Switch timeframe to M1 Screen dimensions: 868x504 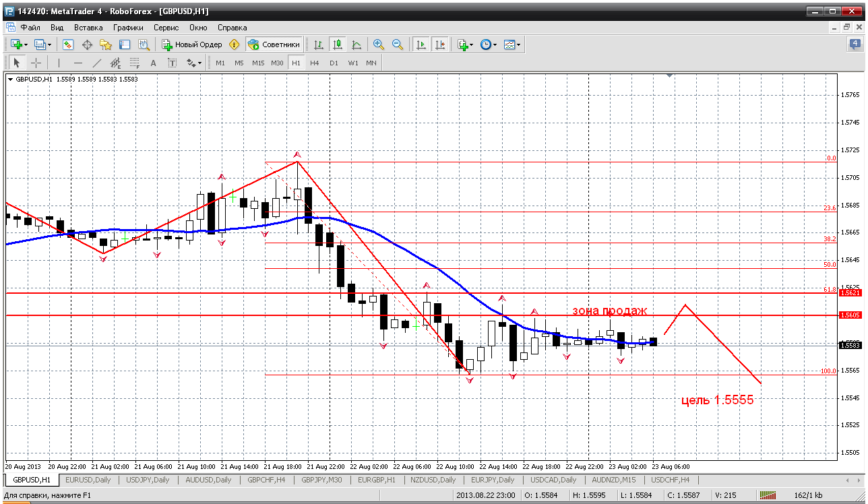pos(220,63)
